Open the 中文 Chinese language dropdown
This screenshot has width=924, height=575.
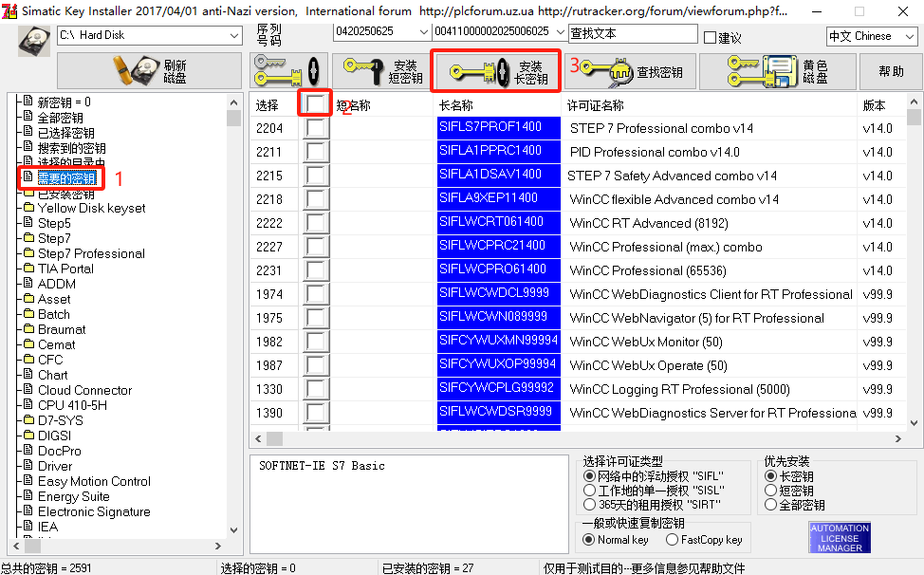[909, 36]
